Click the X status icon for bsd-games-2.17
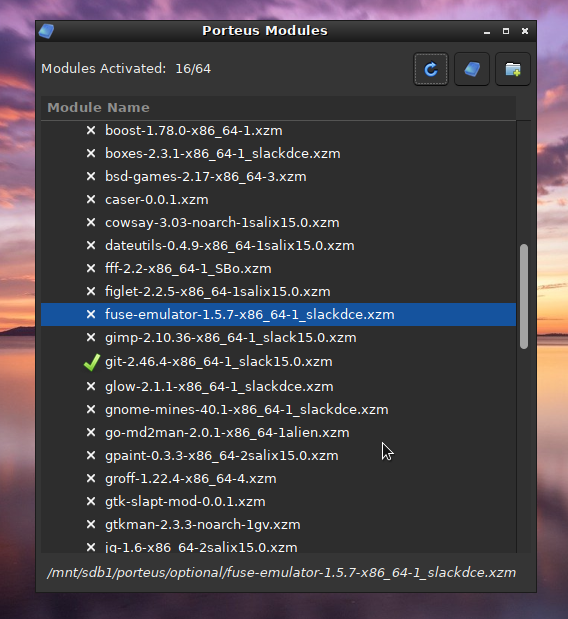568x619 pixels. tap(91, 176)
